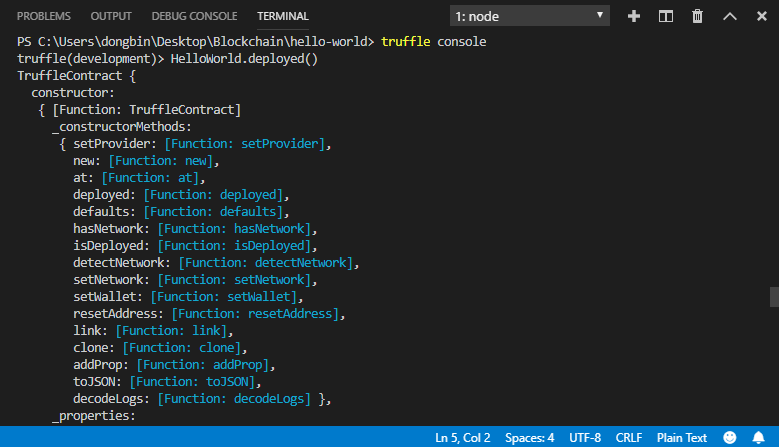Click '[Function: toJSON]' text
The height and width of the screenshot is (447, 779).
click(x=192, y=381)
